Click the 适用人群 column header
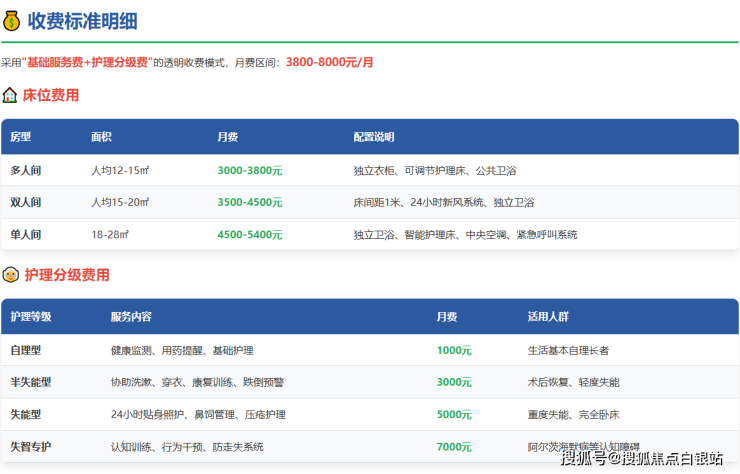Image resolution: width=740 pixels, height=474 pixels. tap(547, 317)
